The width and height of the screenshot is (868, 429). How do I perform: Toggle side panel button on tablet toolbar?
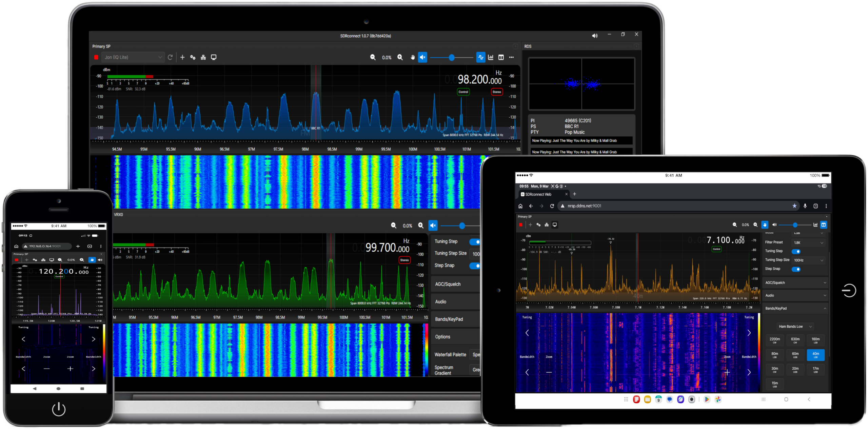tap(824, 225)
